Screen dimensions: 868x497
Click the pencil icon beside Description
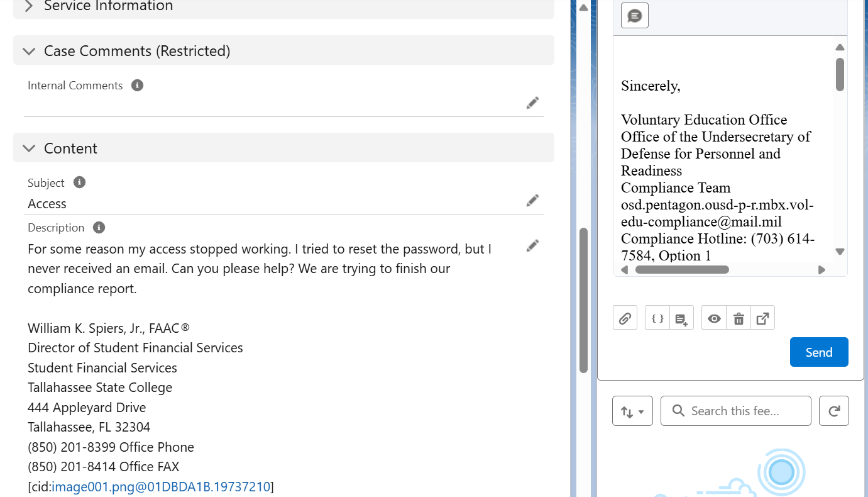[x=533, y=246]
